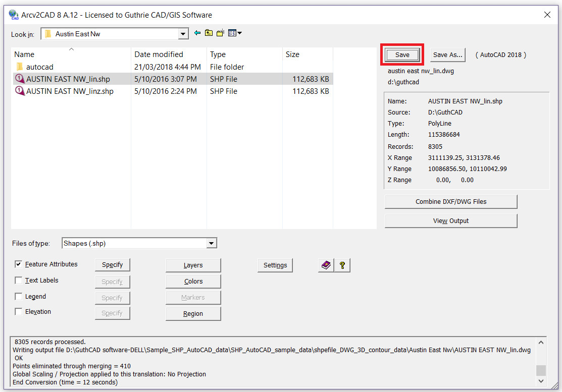This screenshot has width=562, height=392.
Task: Click the File folder type cell
Action: (227, 67)
